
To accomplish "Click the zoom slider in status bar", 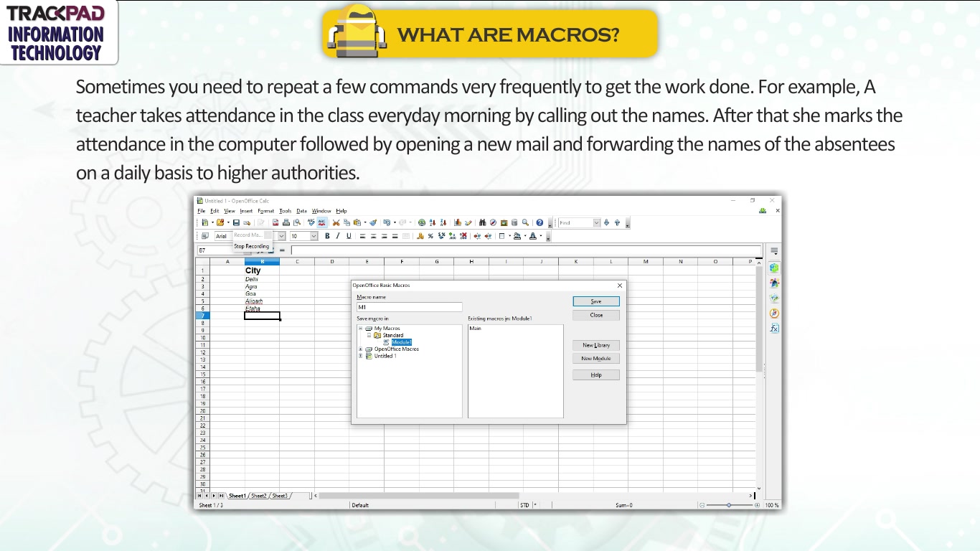I will (x=729, y=505).
